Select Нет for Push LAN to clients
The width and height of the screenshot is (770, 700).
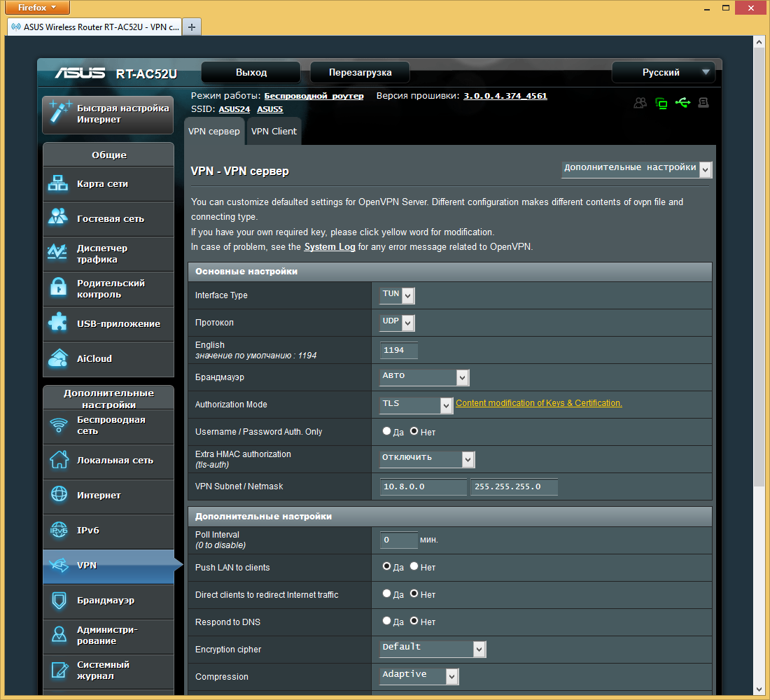click(414, 566)
